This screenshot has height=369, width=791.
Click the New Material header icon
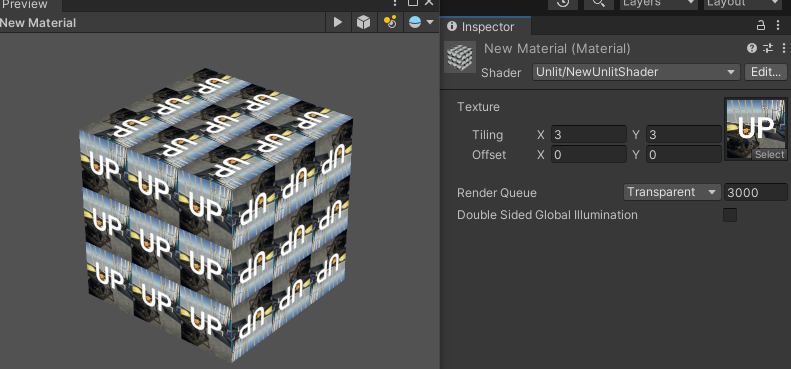point(460,57)
